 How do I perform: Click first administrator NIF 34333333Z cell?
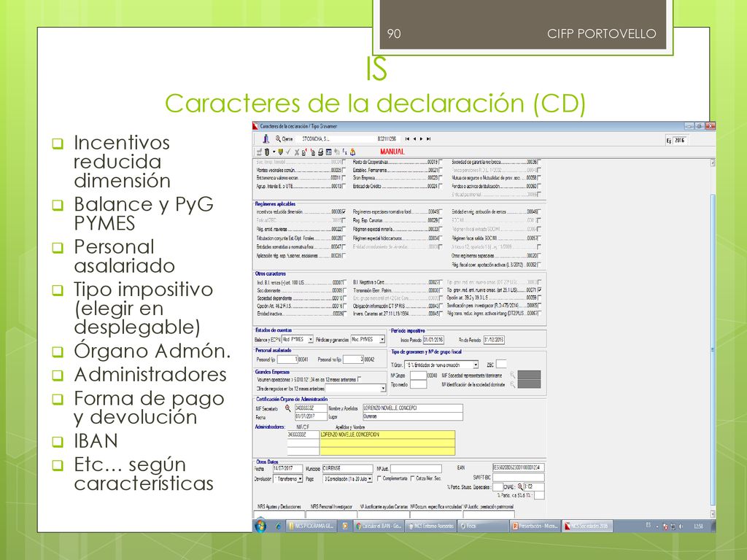303,435
